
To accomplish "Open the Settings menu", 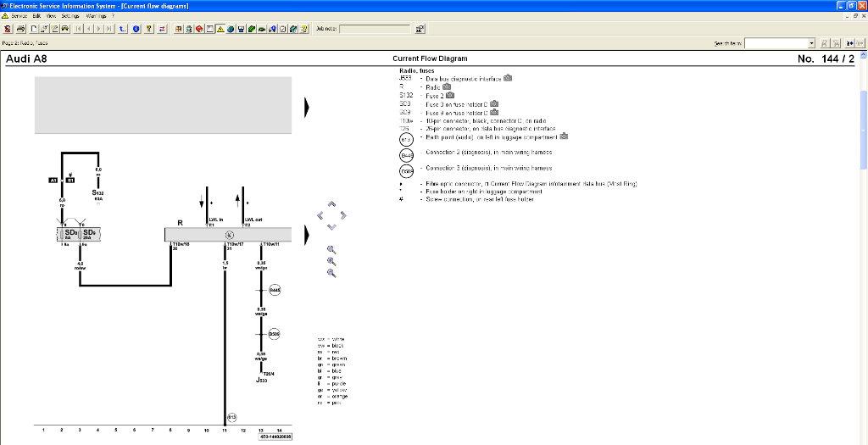I will click(x=70, y=16).
